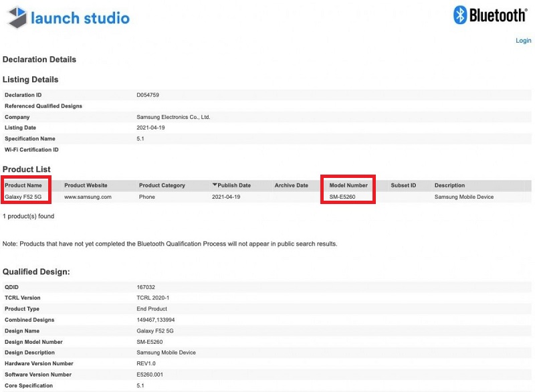Click the Archive Date column header

pyautogui.click(x=292, y=185)
